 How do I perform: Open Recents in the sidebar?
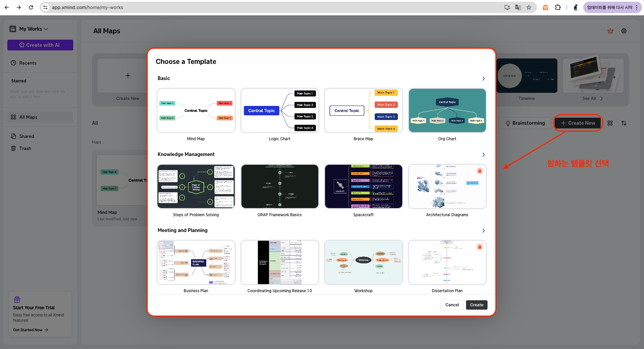pos(28,63)
